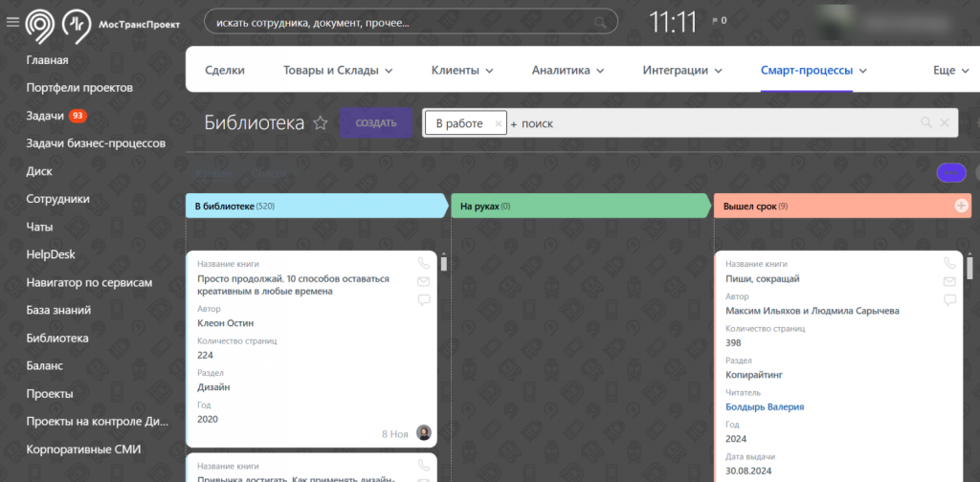Select Задачи in the left sidebar
Viewport: 980px width, 482px height.
pos(46,116)
